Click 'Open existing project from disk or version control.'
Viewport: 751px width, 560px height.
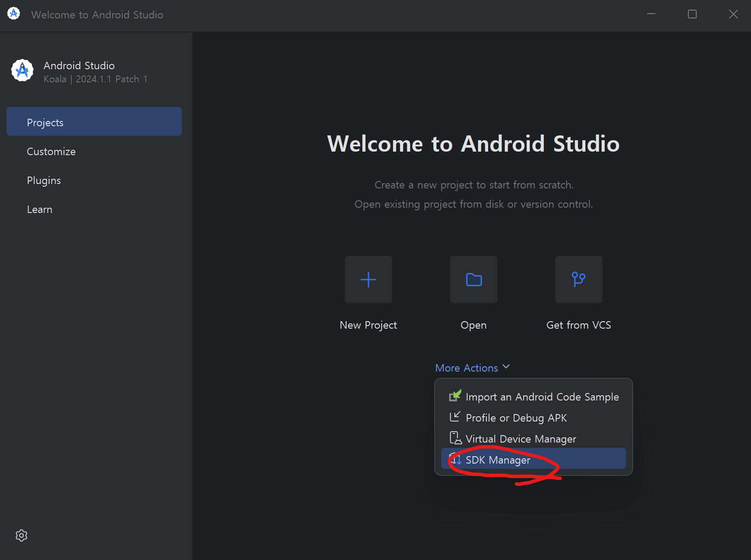474,204
